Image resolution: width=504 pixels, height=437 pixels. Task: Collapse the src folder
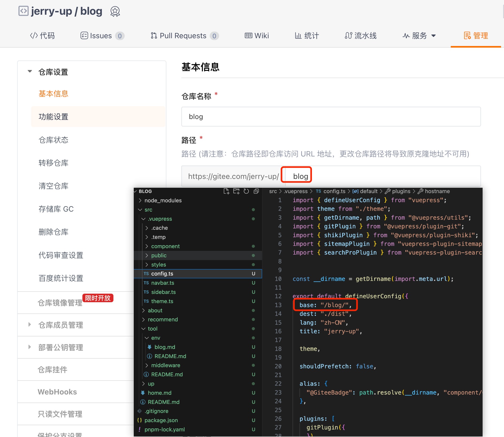(x=140, y=210)
